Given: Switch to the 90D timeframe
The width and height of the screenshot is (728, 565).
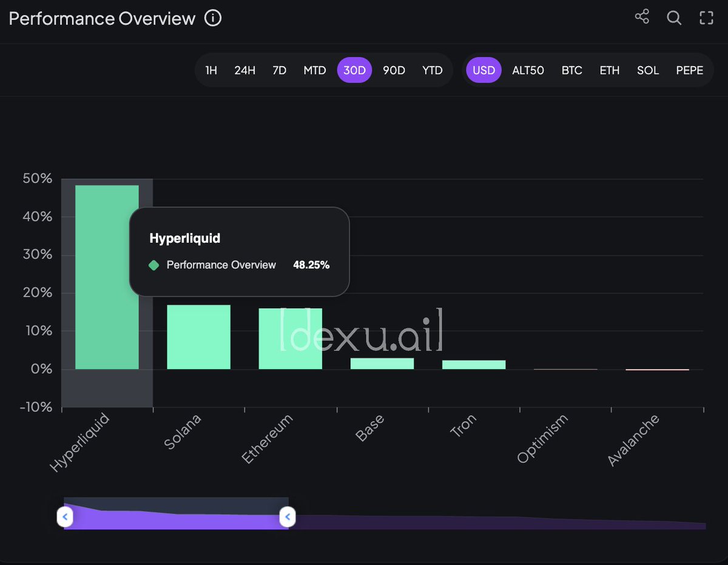Looking at the screenshot, I should click(x=394, y=70).
